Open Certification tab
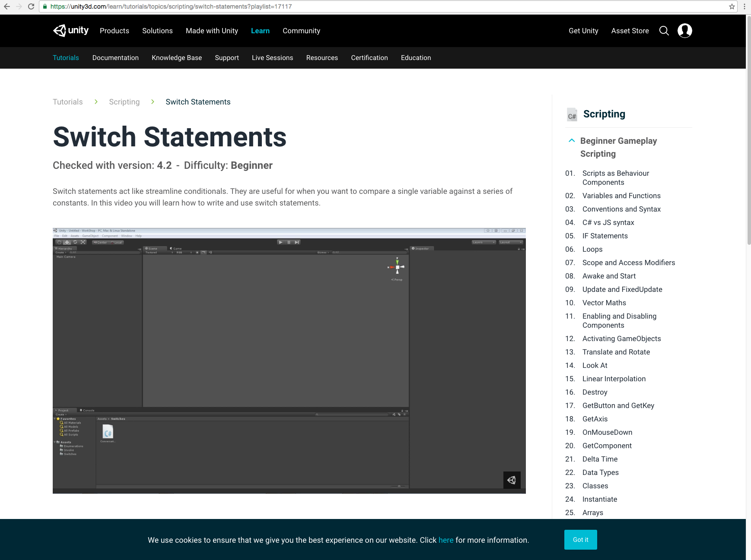This screenshot has height=560, width=751. coord(369,58)
